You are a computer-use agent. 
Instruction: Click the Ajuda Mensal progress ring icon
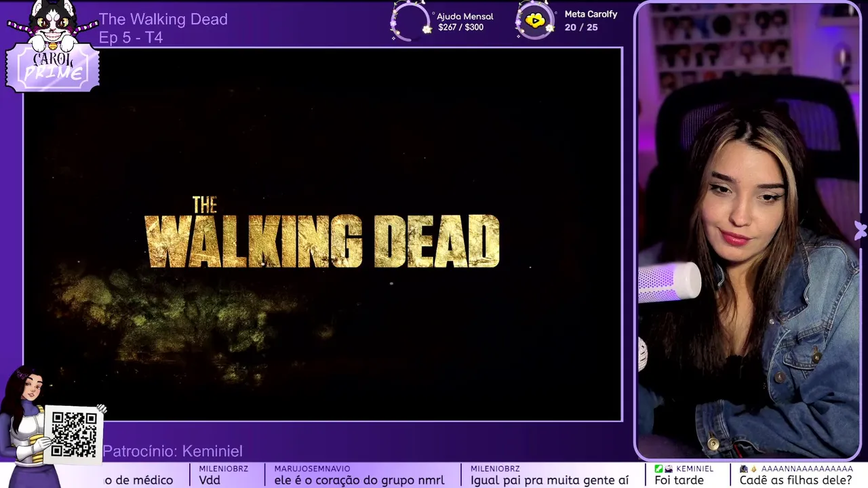coord(411,22)
